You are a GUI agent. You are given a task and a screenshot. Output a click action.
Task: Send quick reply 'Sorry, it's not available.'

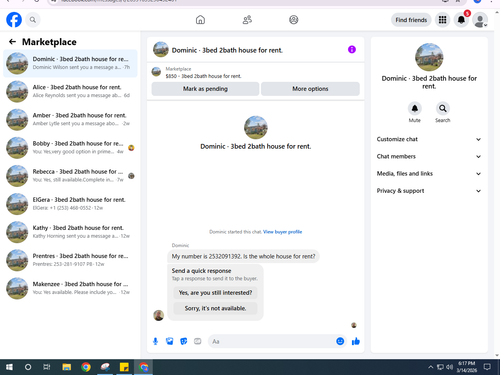[x=215, y=308]
